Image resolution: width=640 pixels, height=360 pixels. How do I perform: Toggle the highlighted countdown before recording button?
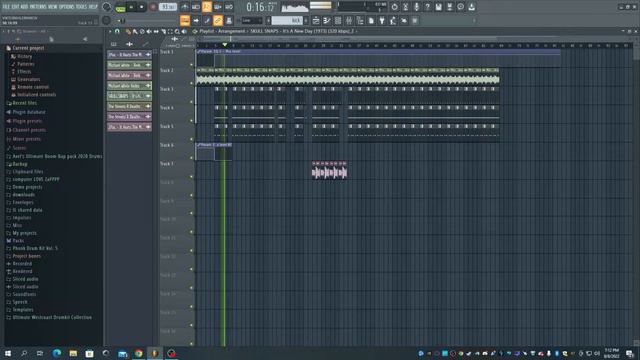[207, 7]
